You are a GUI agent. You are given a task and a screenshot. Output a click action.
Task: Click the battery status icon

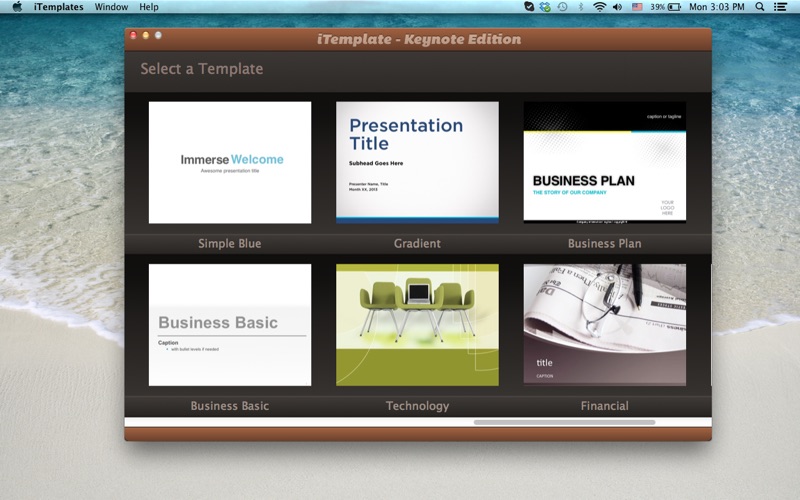click(674, 7)
